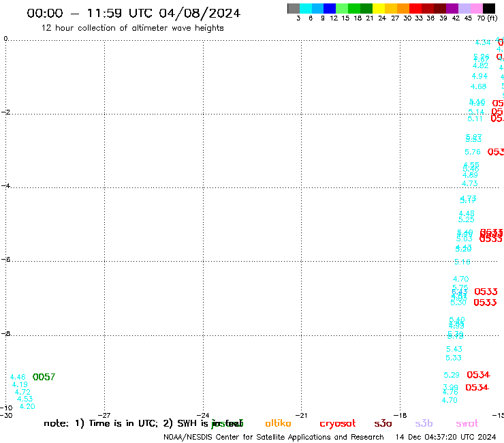Click the 4.46 wave height value
The width and height of the screenshot is (504, 443).
18,377
